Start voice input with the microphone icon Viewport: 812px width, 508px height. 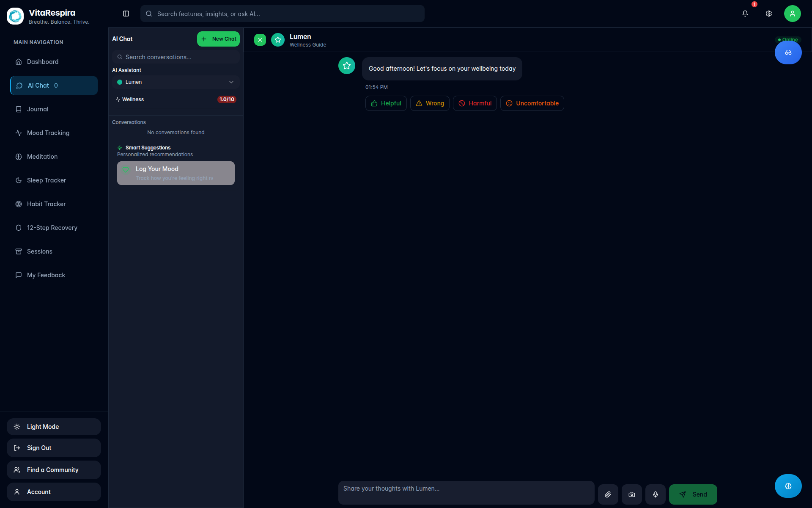[x=656, y=494]
